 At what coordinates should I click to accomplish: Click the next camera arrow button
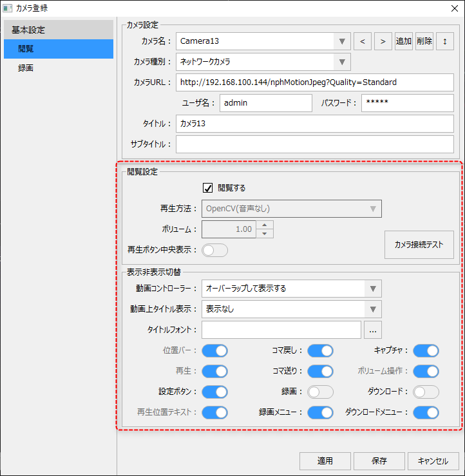point(383,41)
